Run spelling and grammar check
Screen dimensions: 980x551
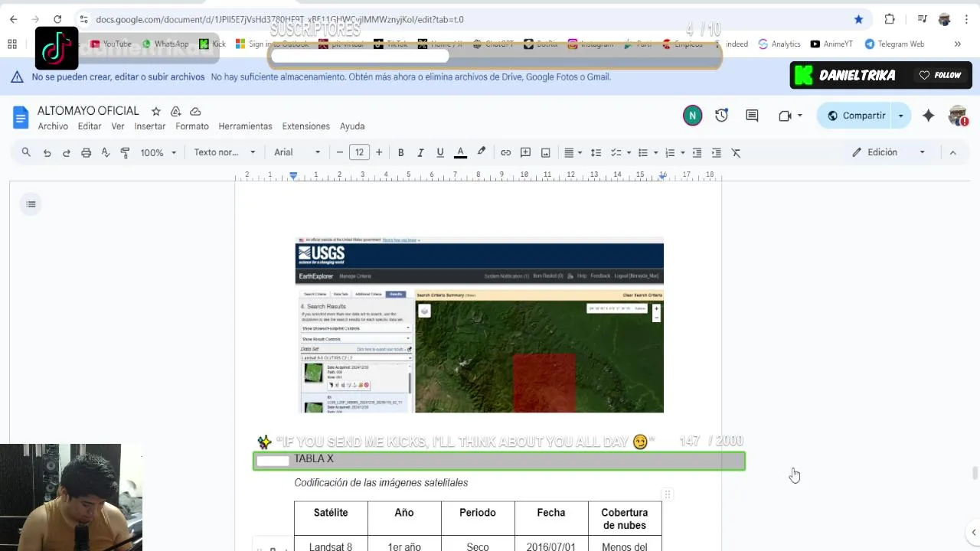coord(106,152)
